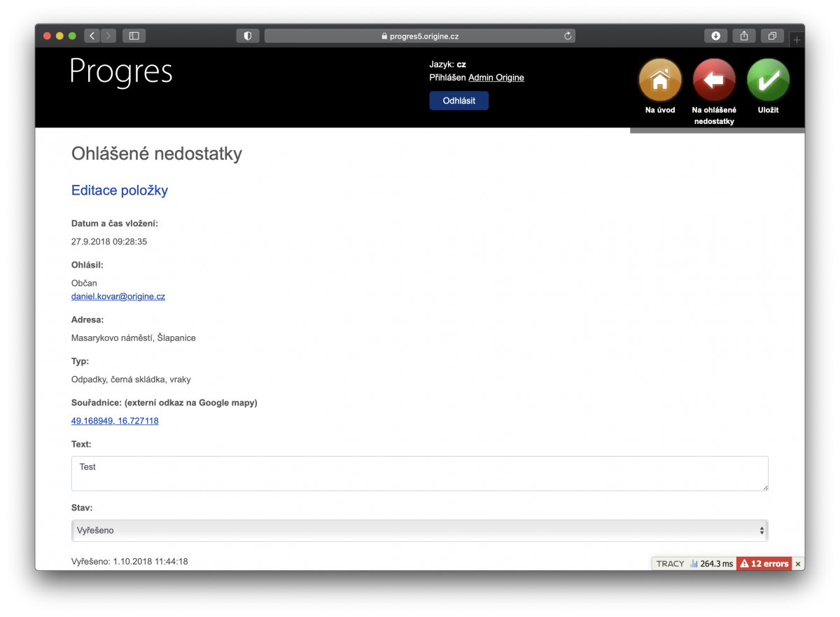Open the Admin Origine profile link

[x=496, y=77]
